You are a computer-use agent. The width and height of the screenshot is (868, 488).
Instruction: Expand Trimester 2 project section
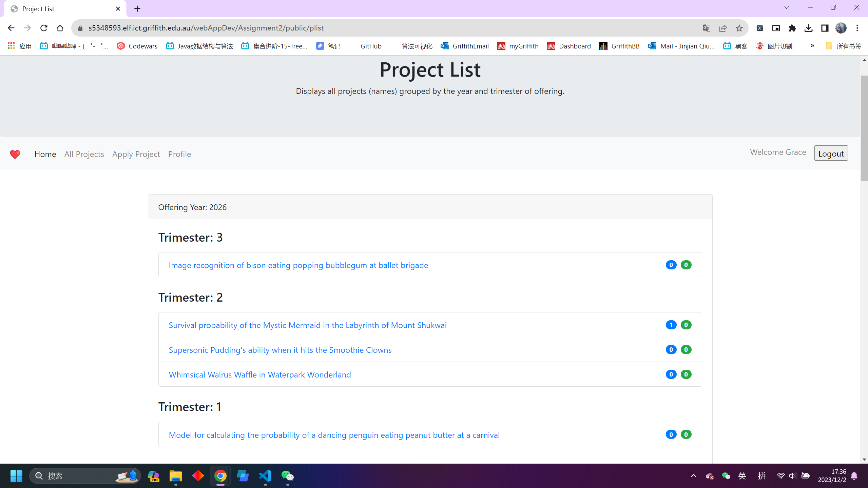pos(190,297)
